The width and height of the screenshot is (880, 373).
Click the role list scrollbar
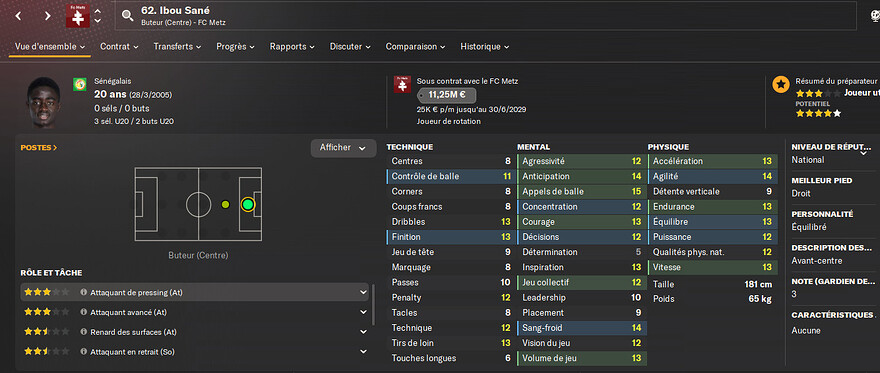pos(373,305)
